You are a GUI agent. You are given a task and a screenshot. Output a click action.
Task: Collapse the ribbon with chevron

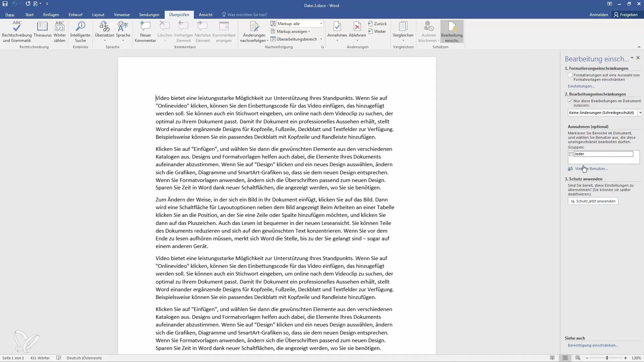[x=639, y=47]
